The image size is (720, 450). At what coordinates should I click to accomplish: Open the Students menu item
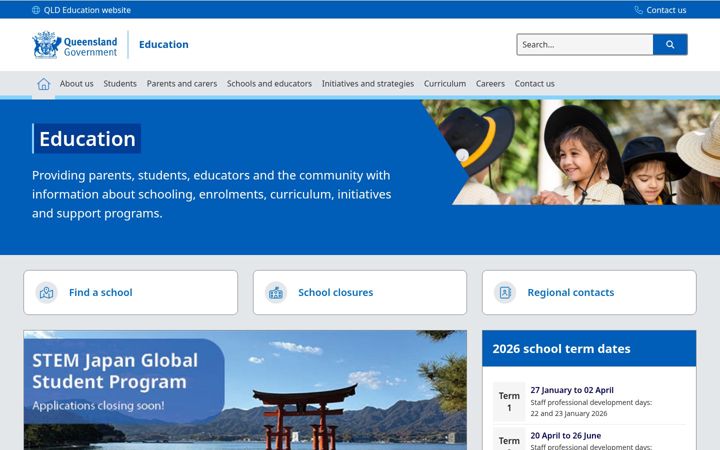point(120,84)
